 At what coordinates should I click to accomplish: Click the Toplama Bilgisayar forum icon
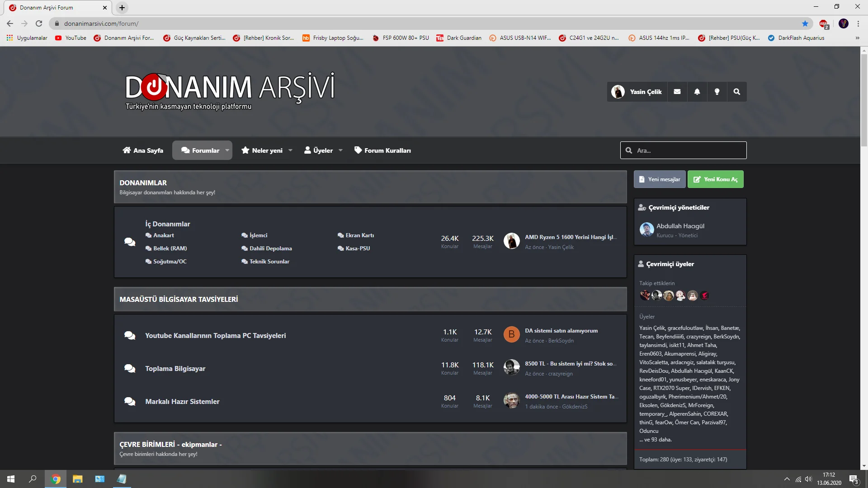(130, 369)
